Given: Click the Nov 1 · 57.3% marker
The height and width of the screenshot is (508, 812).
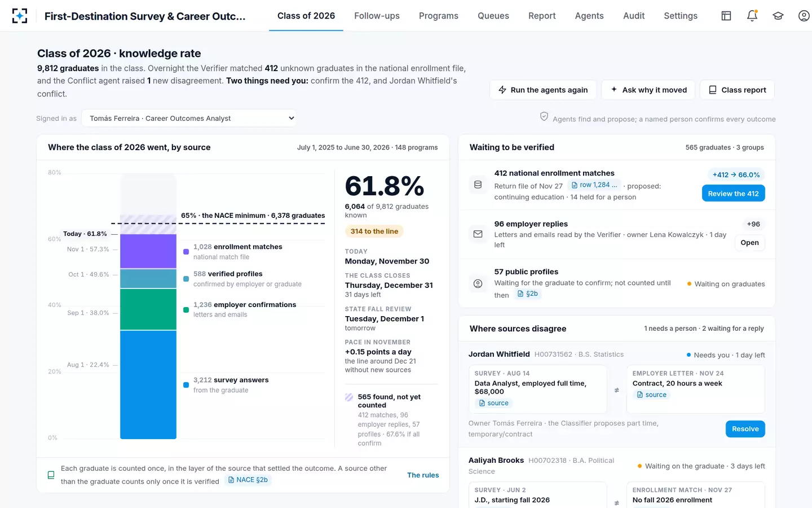Looking at the screenshot, I should pos(88,249).
